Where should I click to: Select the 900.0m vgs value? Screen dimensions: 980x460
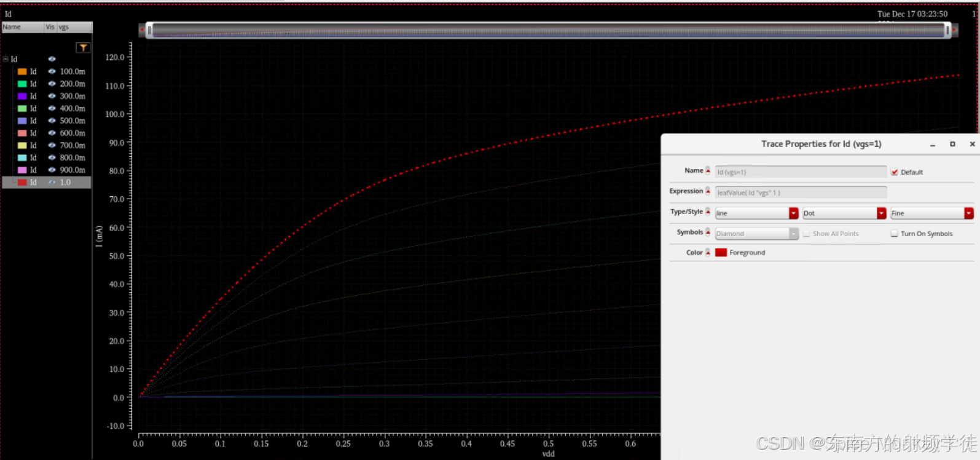click(x=73, y=170)
